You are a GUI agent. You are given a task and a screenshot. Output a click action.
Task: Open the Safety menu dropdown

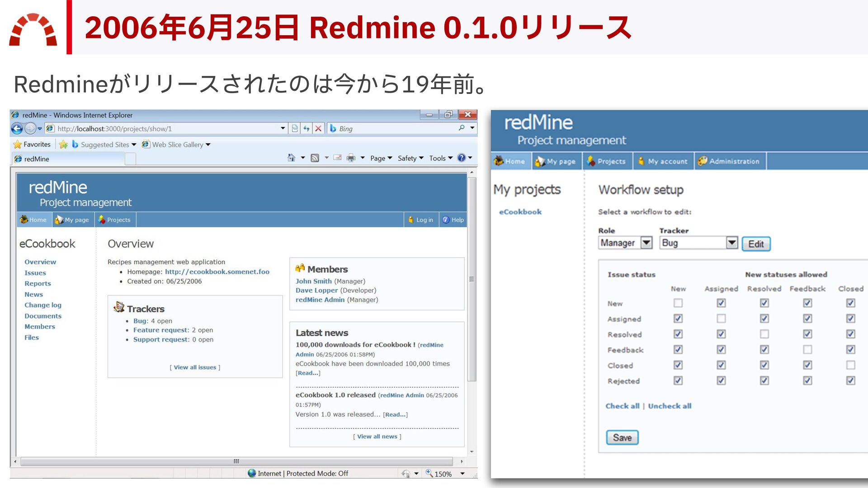[x=410, y=158]
